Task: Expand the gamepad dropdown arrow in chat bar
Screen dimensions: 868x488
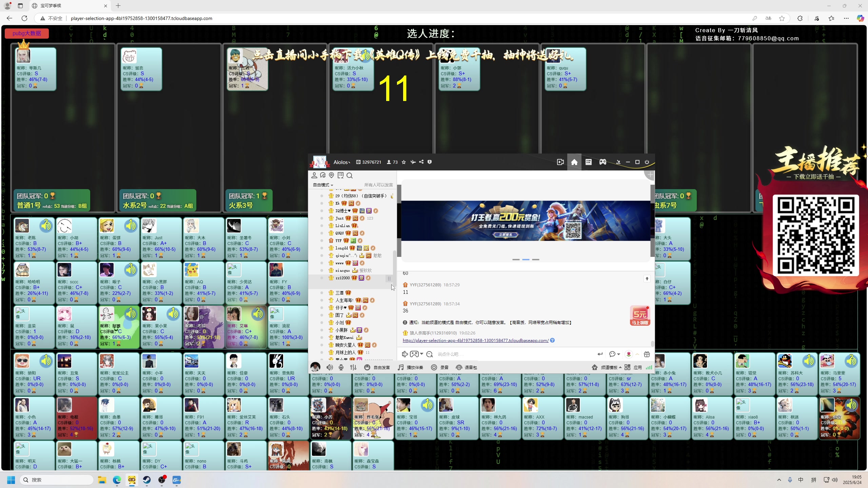Action: pos(421,354)
